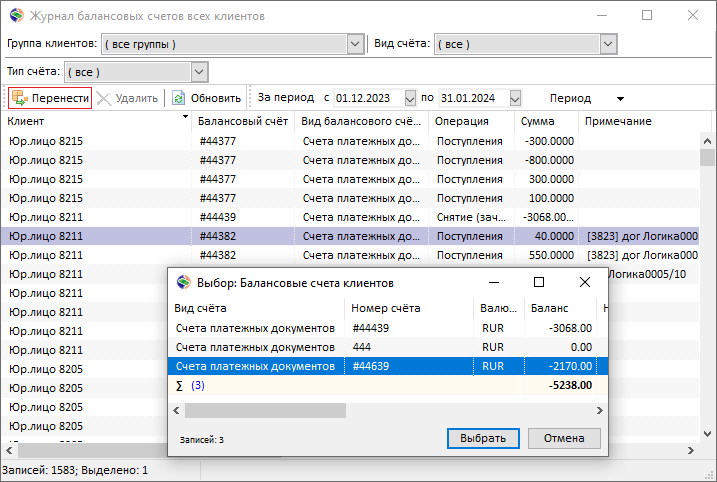This screenshot has width=717, height=482.
Task: Sort by the dialog's Вид счёта column header
Action: pyautogui.click(x=256, y=308)
